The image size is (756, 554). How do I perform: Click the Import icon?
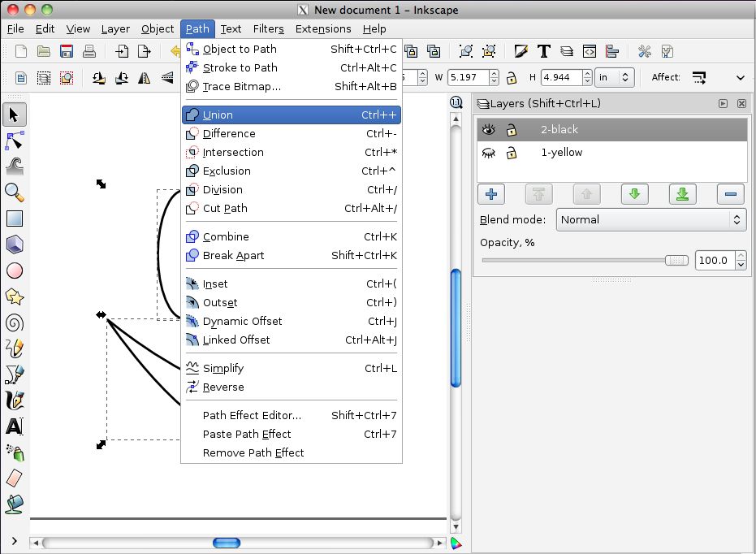(122, 51)
